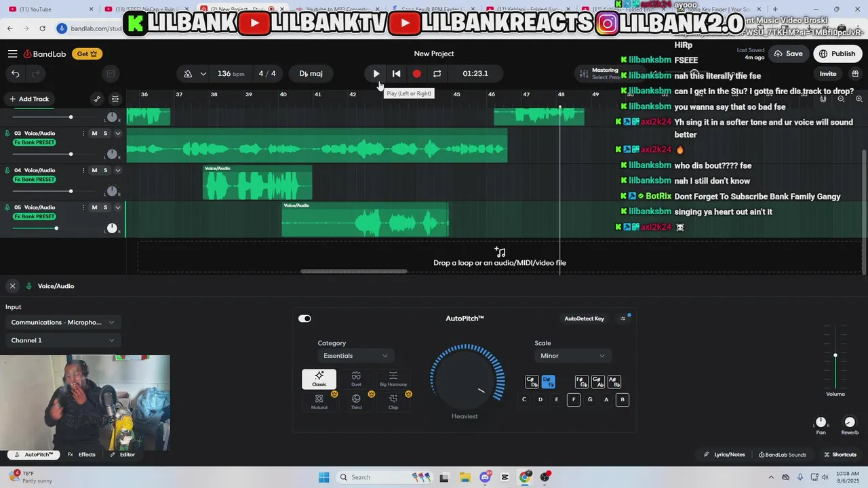The width and height of the screenshot is (868, 488).
Task: Solo track 04 Voice/Audio
Action: (105, 170)
